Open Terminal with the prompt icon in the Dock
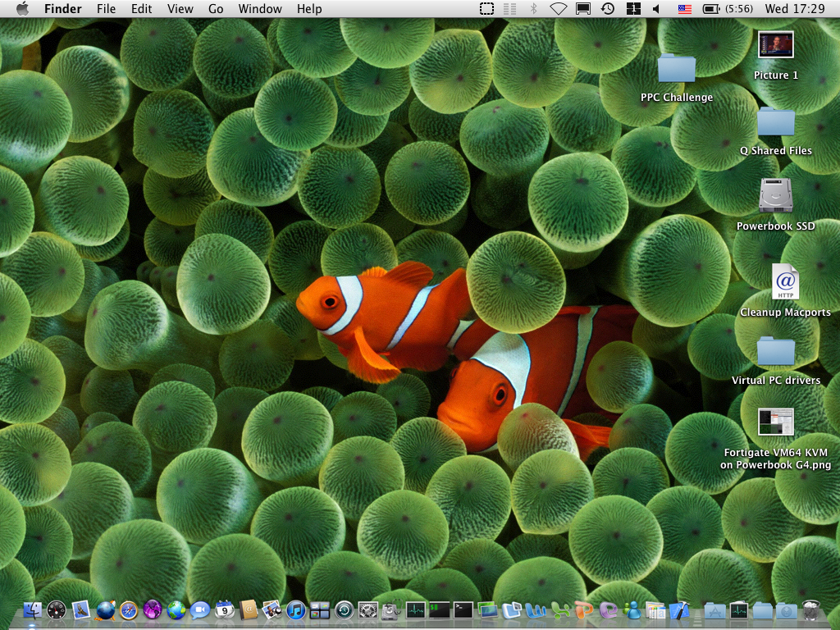The height and width of the screenshot is (630, 840). (463, 609)
